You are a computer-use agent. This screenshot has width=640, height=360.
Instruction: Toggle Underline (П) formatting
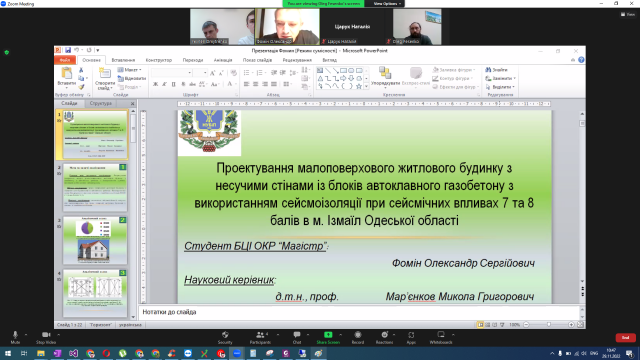[173, 84]
